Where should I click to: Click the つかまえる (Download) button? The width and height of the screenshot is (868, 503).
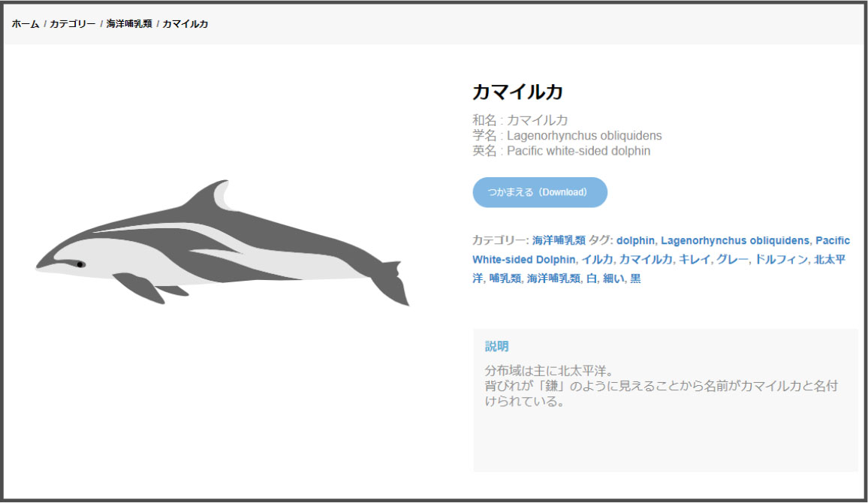pos(540,193)
